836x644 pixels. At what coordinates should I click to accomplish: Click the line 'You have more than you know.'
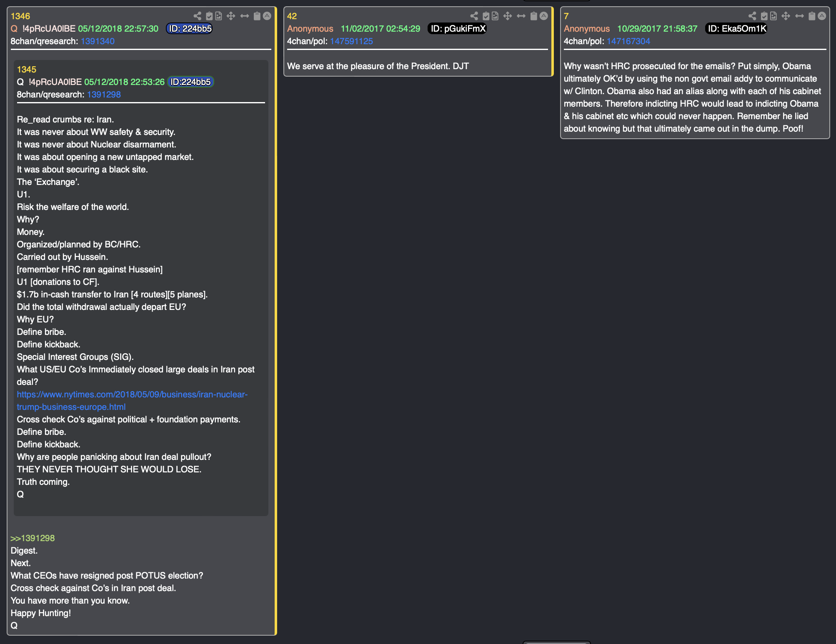pyautogui.click(x=70, y=601)
